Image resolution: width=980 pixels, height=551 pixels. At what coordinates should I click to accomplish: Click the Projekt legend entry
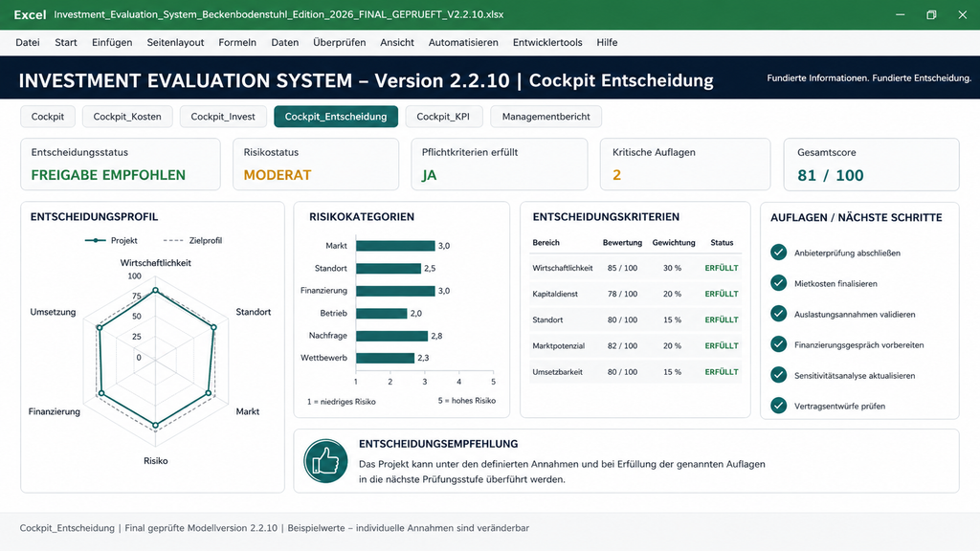pos(111,240)
